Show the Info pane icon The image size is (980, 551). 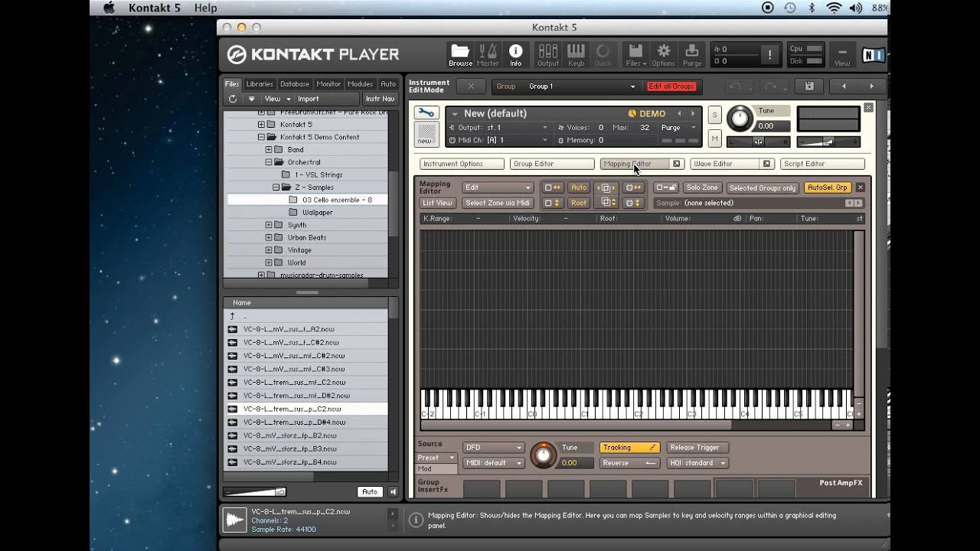point(515,54)
